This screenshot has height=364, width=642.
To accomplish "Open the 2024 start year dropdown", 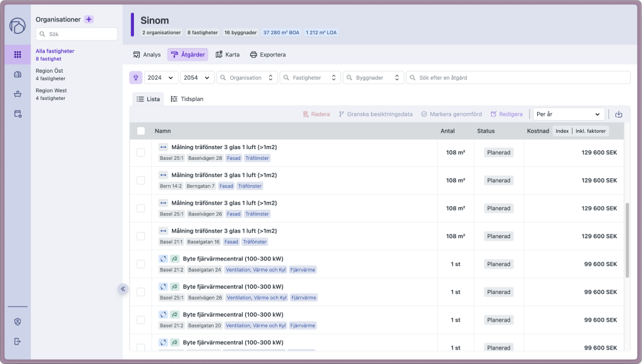I will 160,77.
